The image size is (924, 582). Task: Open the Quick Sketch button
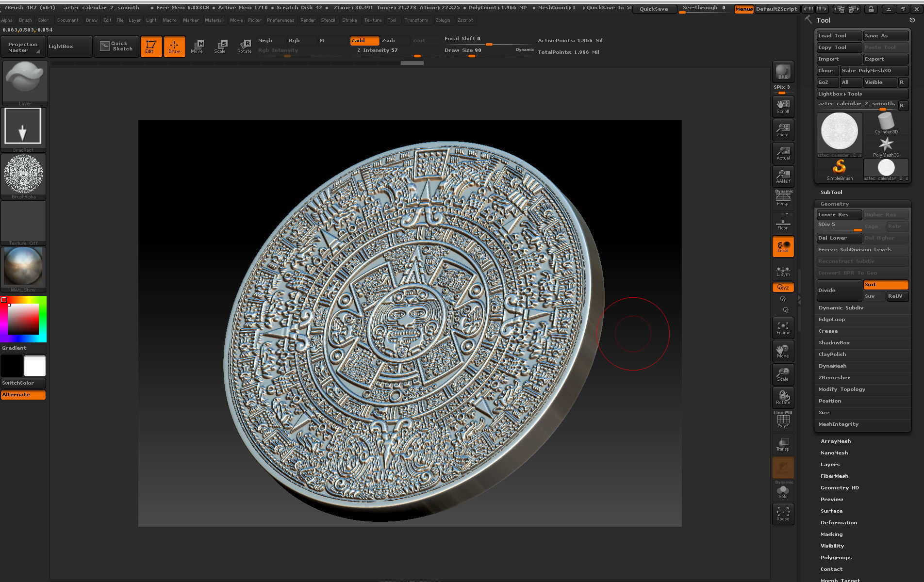coord(116,47)
